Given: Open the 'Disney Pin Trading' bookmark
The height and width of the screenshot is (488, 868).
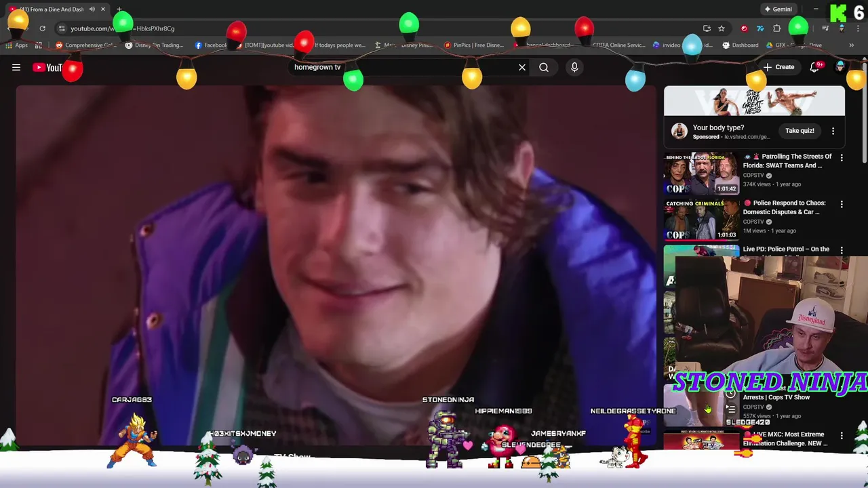Looking at the screenshot, I should pos(154,45).
